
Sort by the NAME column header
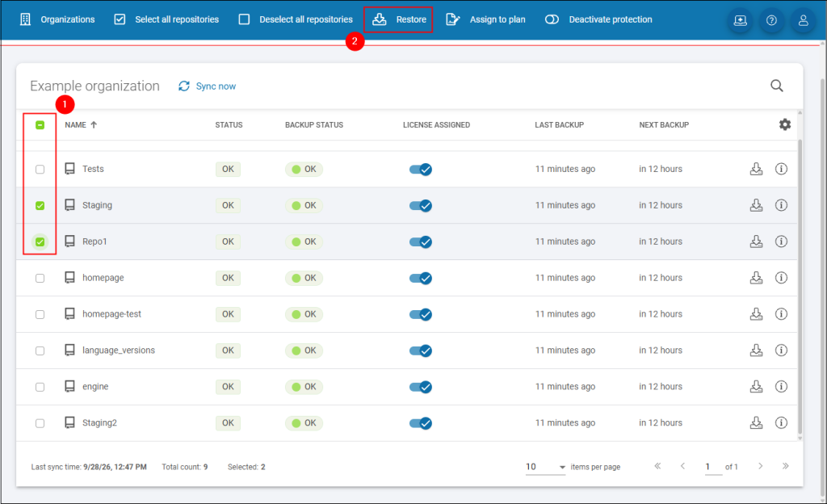pos(81,125)
